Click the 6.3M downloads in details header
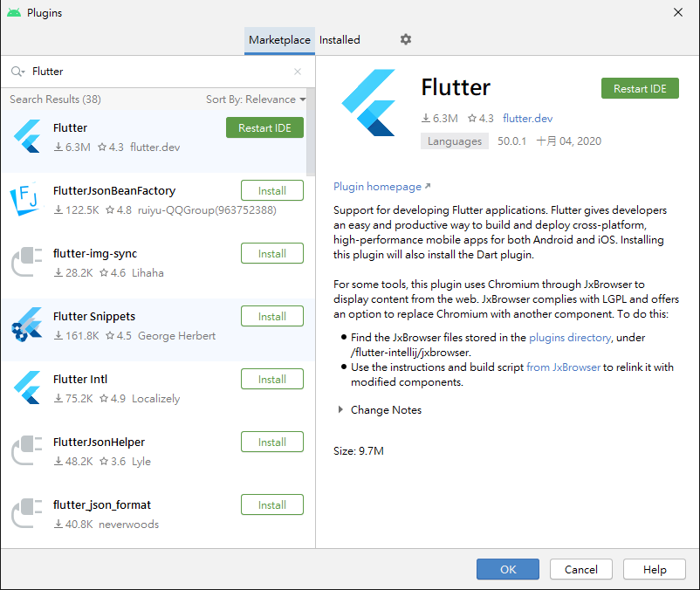The width and height of the screenshot is (700, 590). [440, 119]
